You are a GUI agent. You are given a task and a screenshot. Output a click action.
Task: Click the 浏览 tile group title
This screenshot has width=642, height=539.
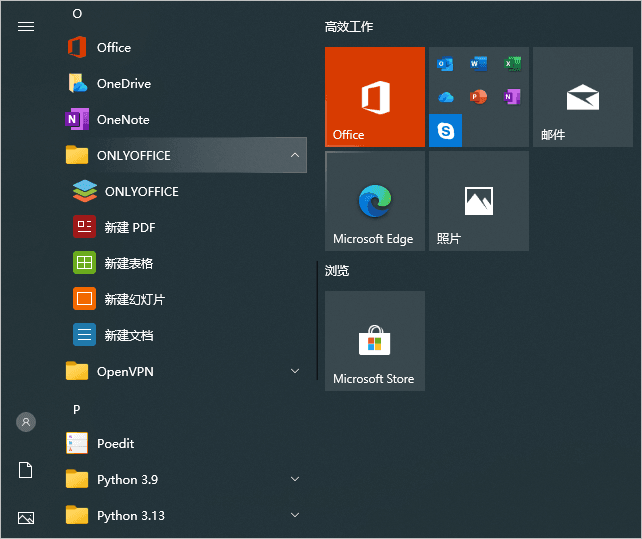click(x=337, y=271)
